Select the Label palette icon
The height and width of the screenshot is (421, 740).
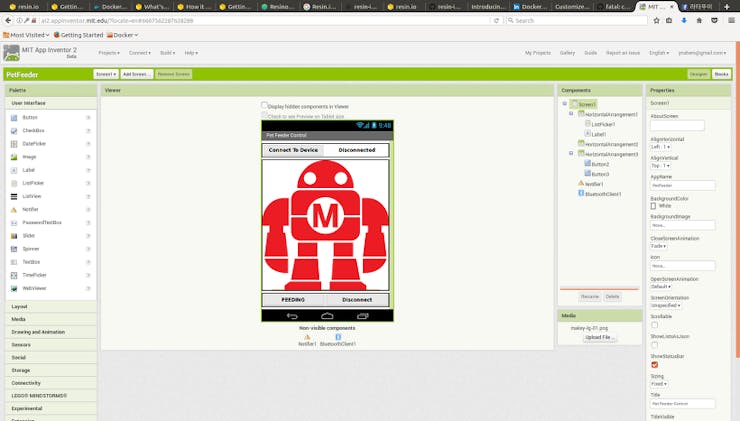(x=14, y=170)
